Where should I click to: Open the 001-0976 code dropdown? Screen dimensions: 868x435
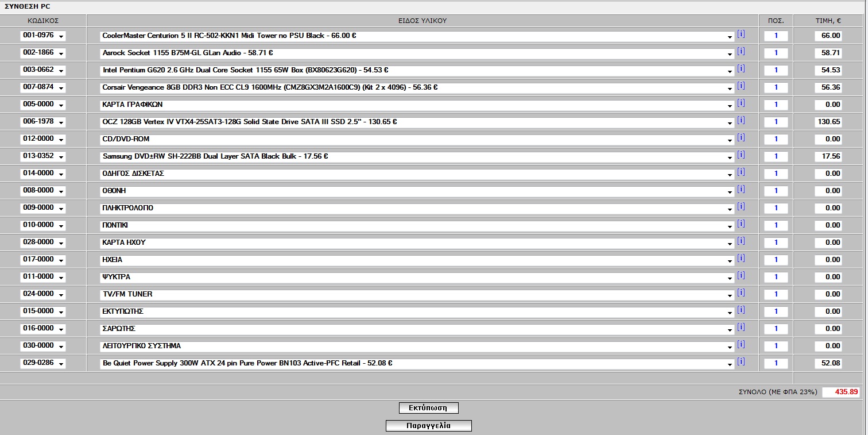pyautogui.click(x=43, y=36)
